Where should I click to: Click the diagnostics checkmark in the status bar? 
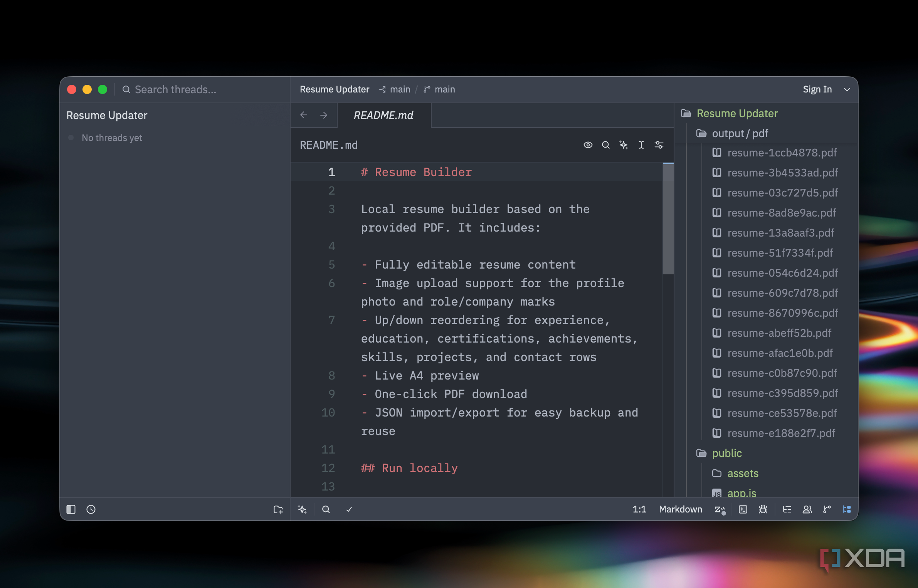coord(349,509)
